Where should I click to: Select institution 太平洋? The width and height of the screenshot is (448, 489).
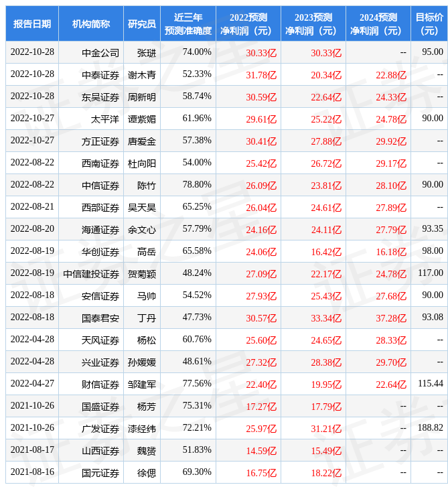105,119
